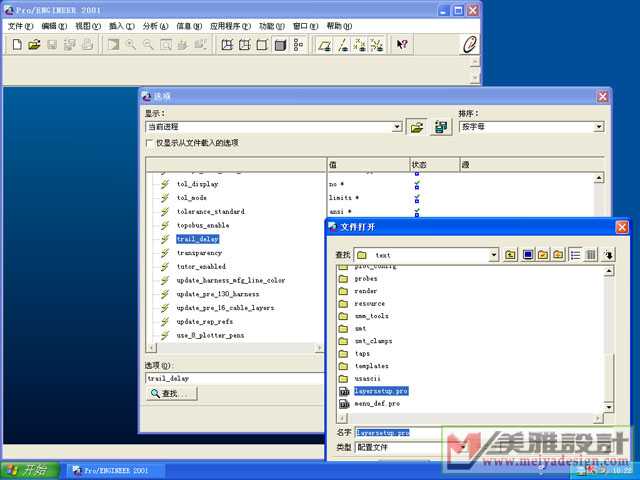Select the probes folder in file list
640x480 pixels.
point(366,279)
